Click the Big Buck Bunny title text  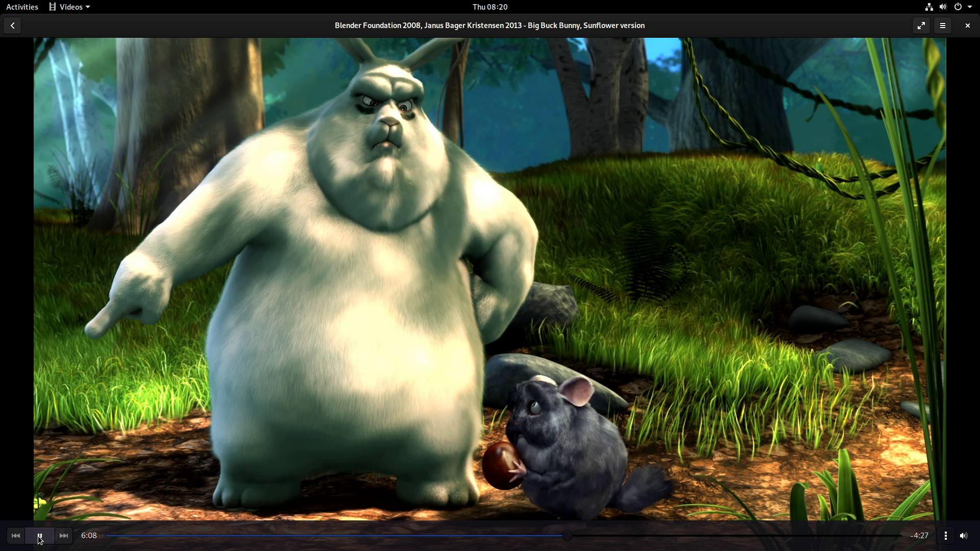pyautogui.click(x=490, y=26)
